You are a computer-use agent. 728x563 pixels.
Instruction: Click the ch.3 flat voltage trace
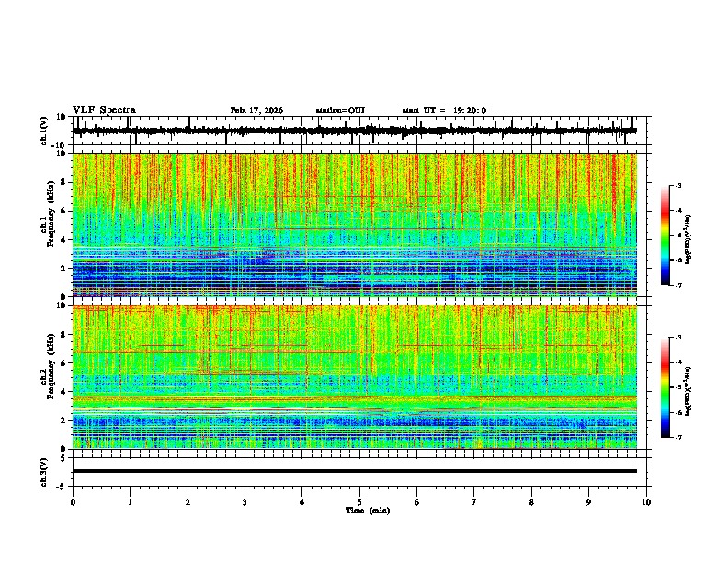(x=355, y=471)
